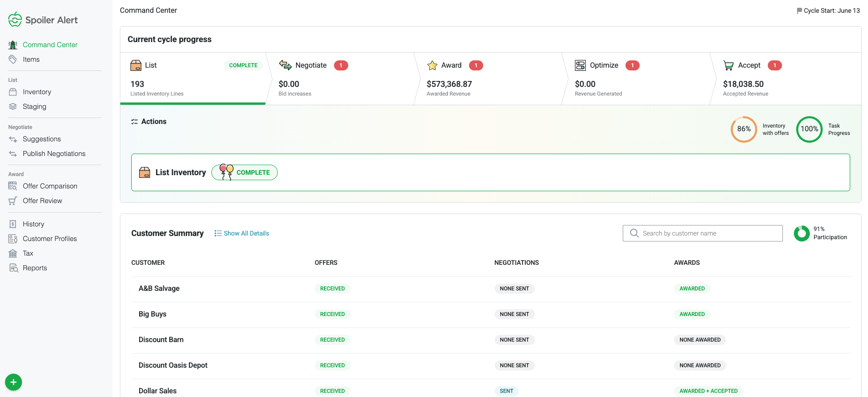The height and width of the screenshot is (397, 868).
Task: Click the Accept stage cart icon
Action: pyautogui.click(x=728, y=65)
